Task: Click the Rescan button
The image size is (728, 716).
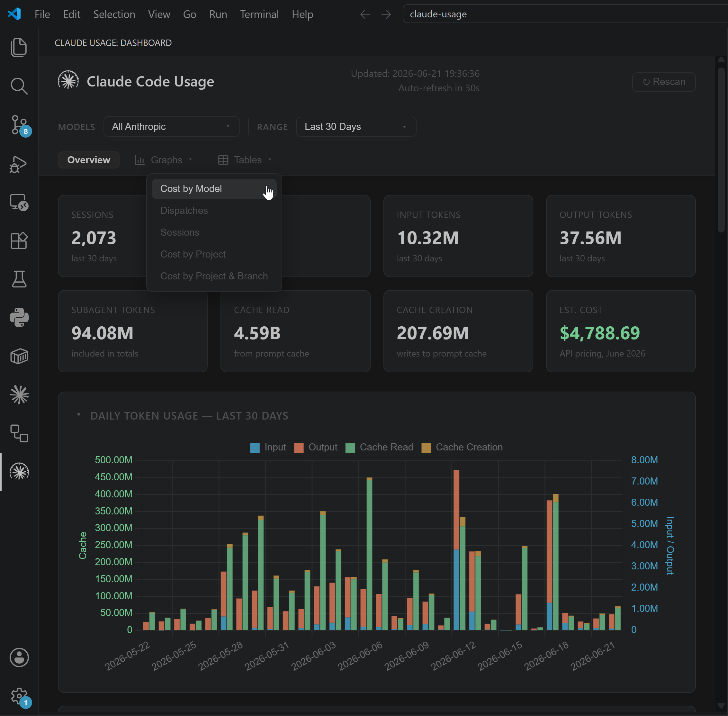Action: pyautogui.click(x=663, y=82)
